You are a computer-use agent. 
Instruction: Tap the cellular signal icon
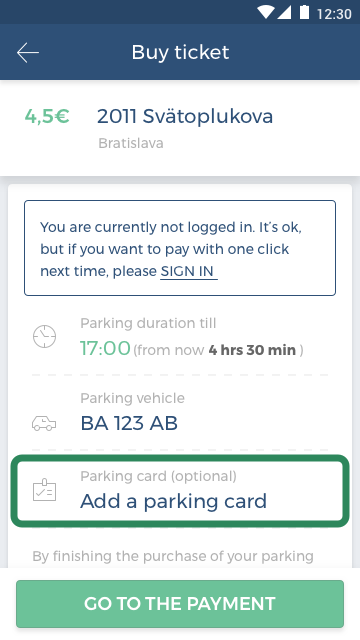coord(284,12)
